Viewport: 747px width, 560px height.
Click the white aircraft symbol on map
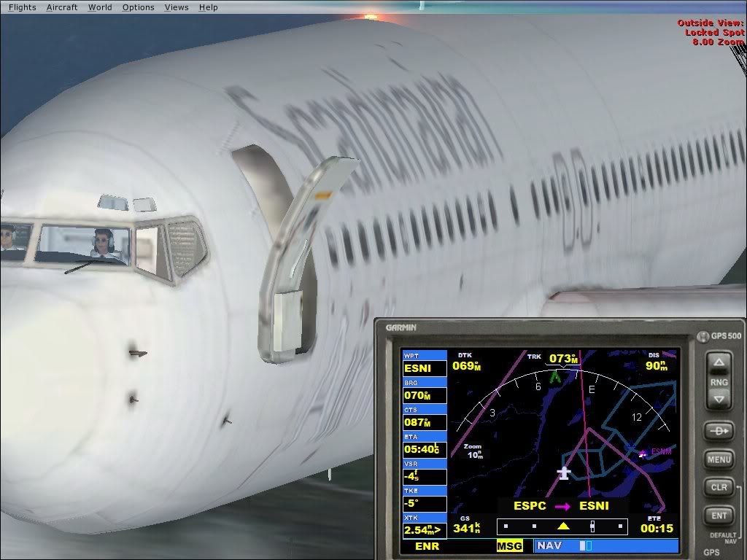coord(564,473)
